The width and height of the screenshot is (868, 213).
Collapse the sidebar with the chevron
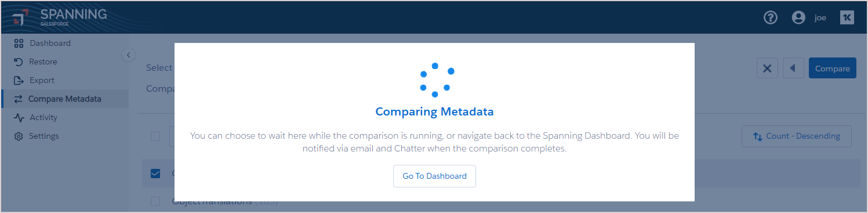pyautogui.click(x=129, y=55)
